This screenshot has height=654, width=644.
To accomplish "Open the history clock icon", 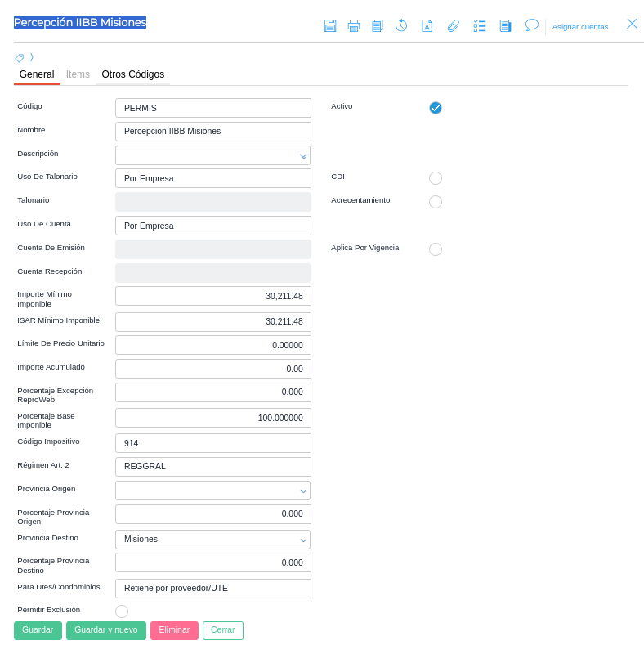I will click(401, 26).
